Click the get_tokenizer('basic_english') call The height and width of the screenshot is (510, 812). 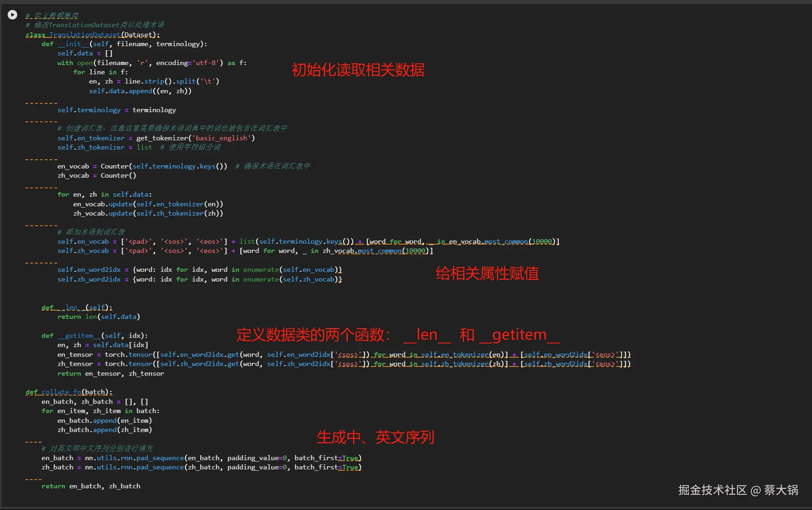tap(196, 138)
